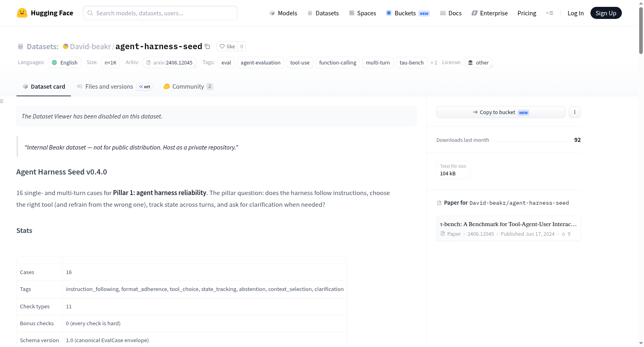This screenshot has width=644, height=347.
Task: Click the Community hand icon
Action: point(167,86)
